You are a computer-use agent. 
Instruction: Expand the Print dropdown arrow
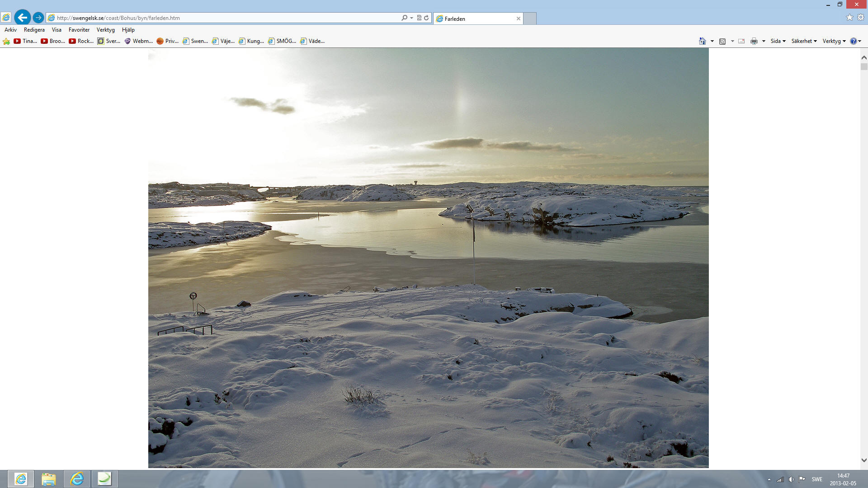[x=764, y=41]
